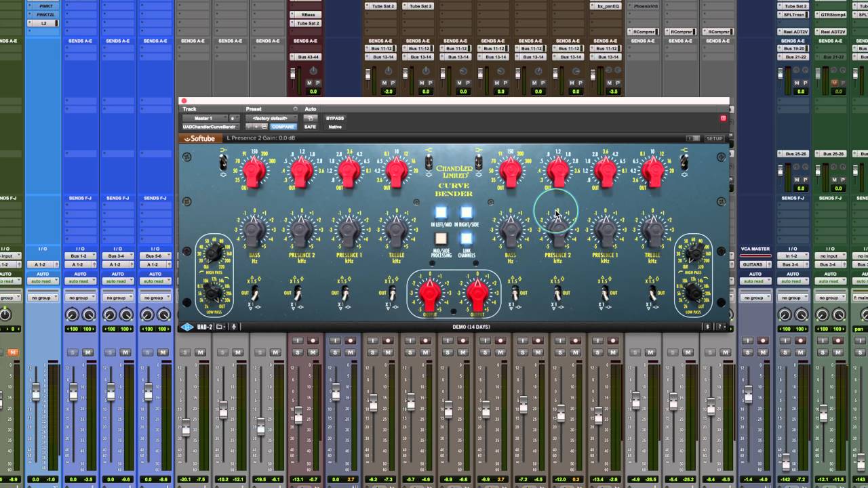Flip right Treble multiplier switch
This screenshot has height=488, width=868.
pyautogui.click(x=652, y=293)
